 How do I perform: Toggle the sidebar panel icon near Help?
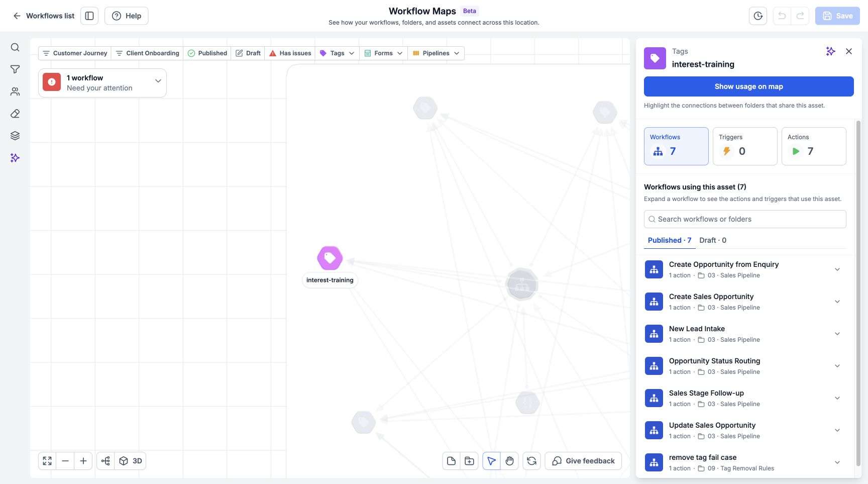[x=89, y=16]
